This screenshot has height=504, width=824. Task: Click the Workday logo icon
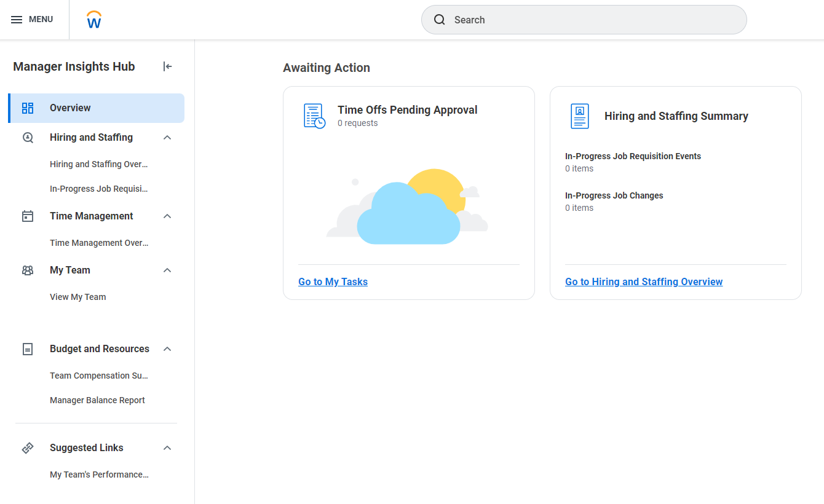point(93,19)
